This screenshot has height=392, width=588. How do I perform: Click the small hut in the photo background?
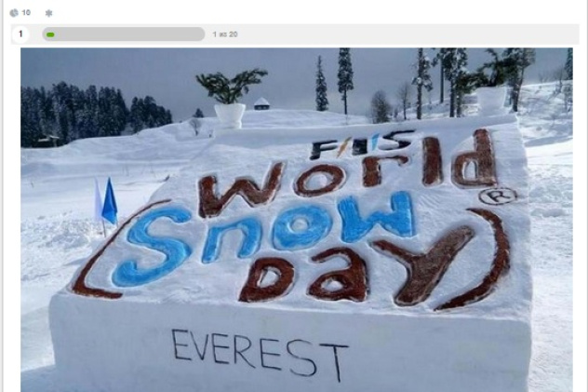[x=261, y=103]
